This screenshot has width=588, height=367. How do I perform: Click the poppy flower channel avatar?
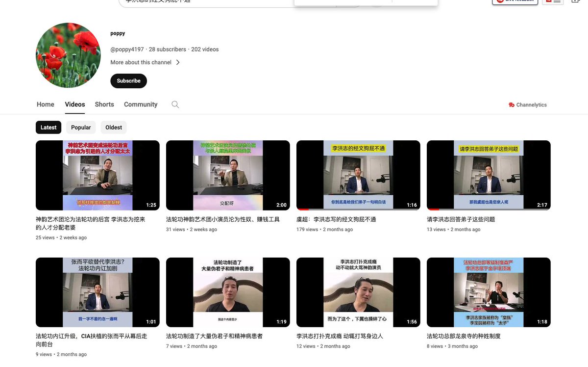68,55
